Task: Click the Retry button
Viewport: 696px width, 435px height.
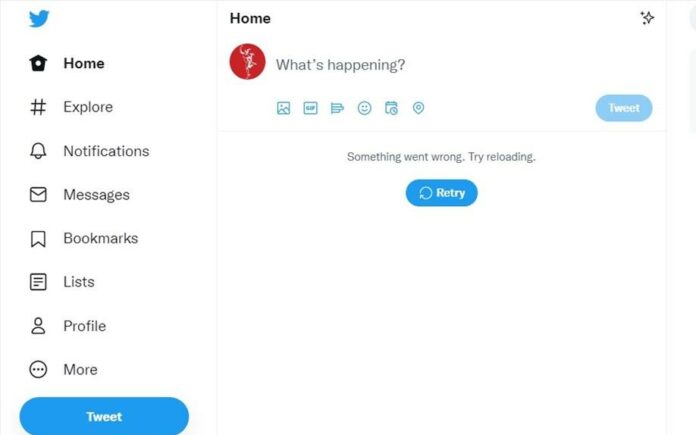Action: (x=442, y=193)
